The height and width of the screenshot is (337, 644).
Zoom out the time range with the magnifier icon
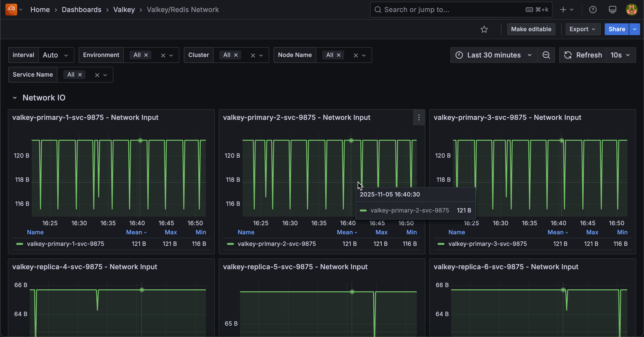pyautogui.click(x=547, y=55)
